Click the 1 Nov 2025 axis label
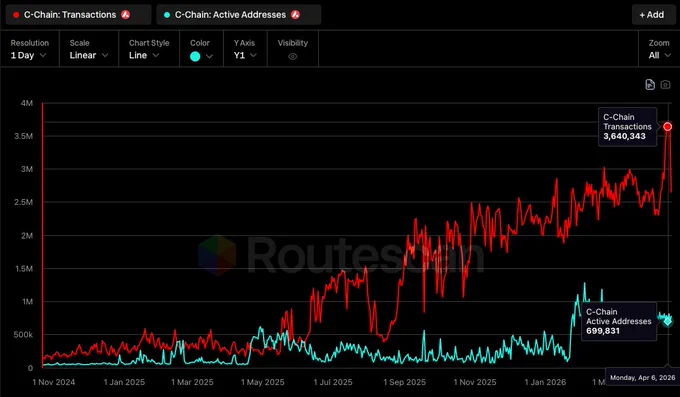680x397 pixels. coord(475,382)
